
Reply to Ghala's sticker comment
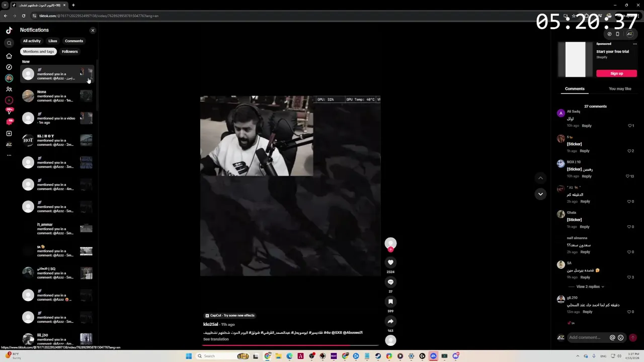(x=585, y=227)
